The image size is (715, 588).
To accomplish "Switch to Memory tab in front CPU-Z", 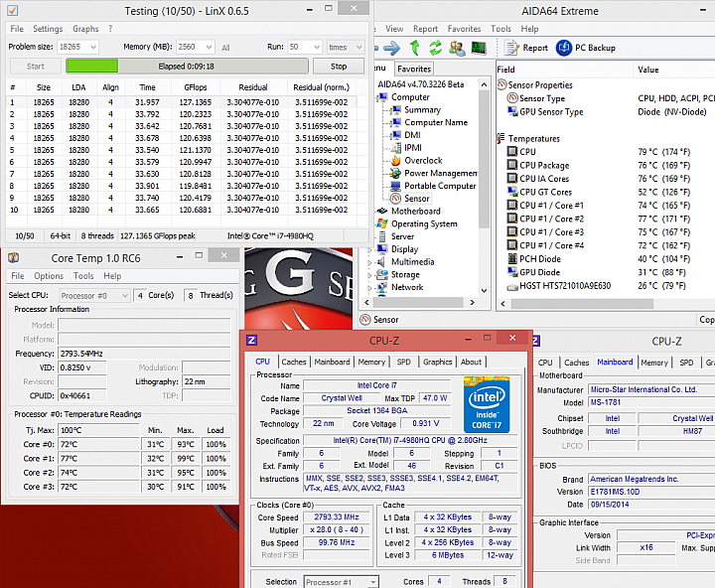I will pos(371,362).
